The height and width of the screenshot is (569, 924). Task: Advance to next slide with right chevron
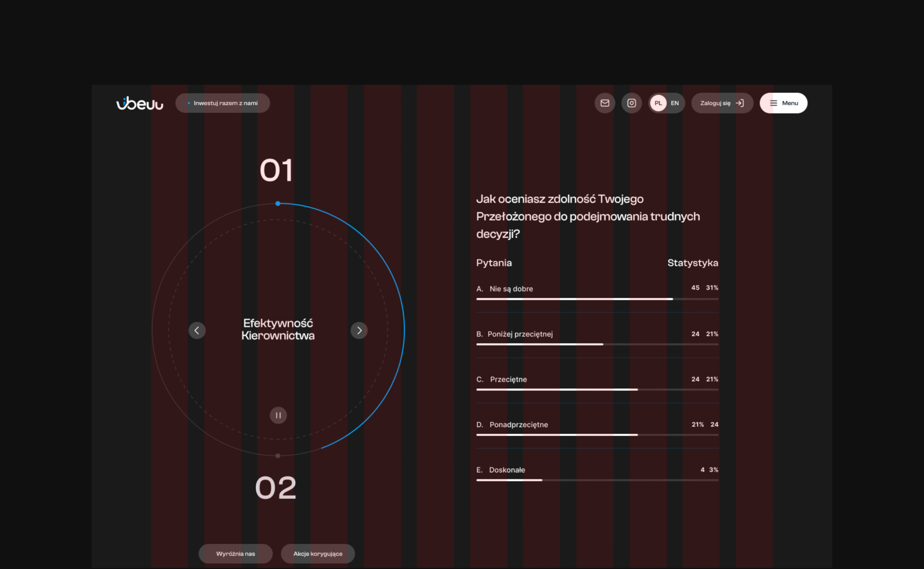pos(359,330)
